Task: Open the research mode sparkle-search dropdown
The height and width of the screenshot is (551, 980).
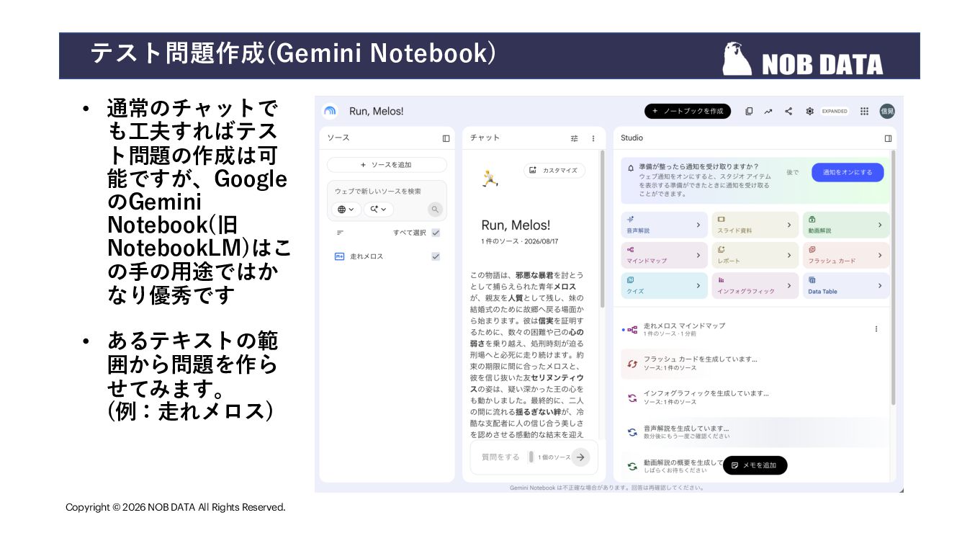Action: tap(379, 210)
